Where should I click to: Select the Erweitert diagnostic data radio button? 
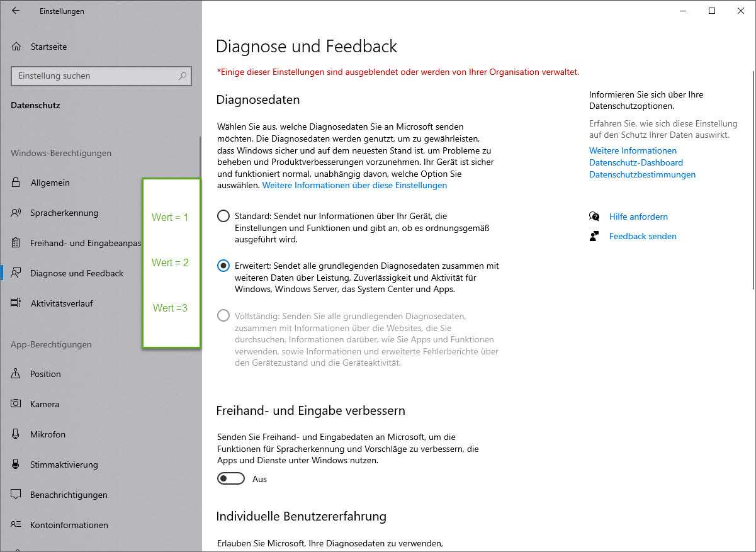pos(223,266)
